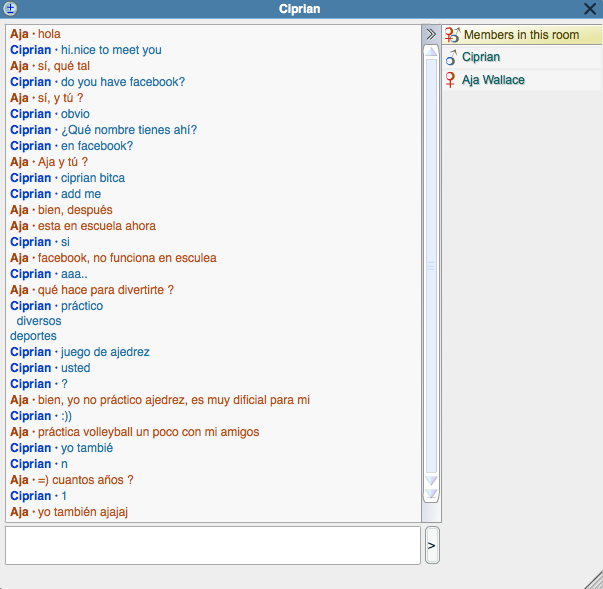Click Ciprian's name on the 'add me' message
This screenshot has width=603, height=589.
[30, 194]
